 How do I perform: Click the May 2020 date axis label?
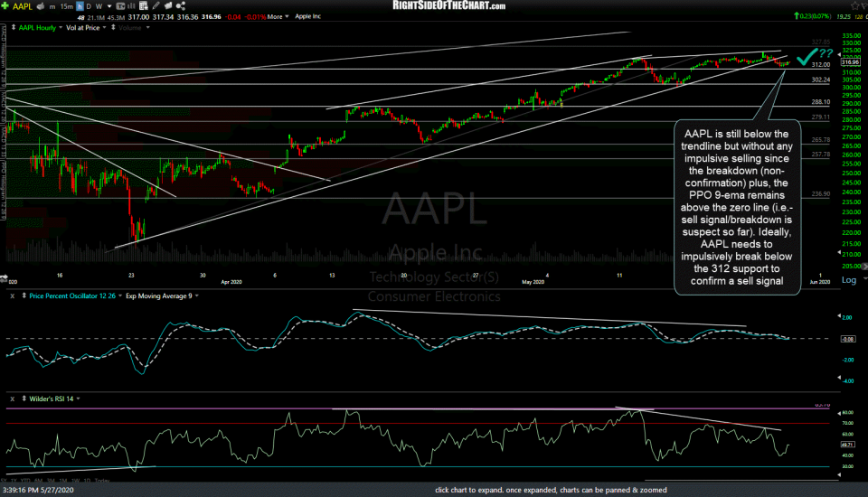(x=533, y=282)
